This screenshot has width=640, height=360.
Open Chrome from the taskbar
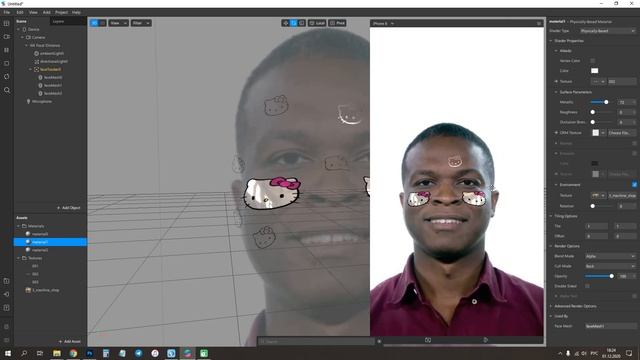73,353
